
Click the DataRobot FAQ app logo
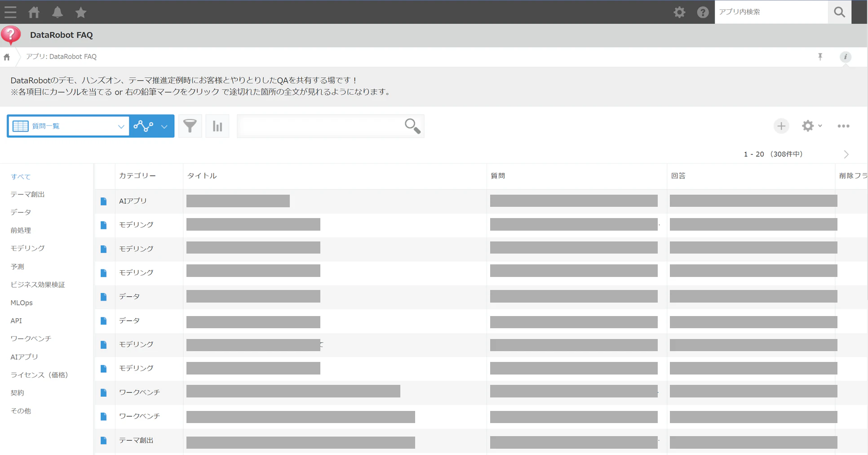click(x=11, y=35)
